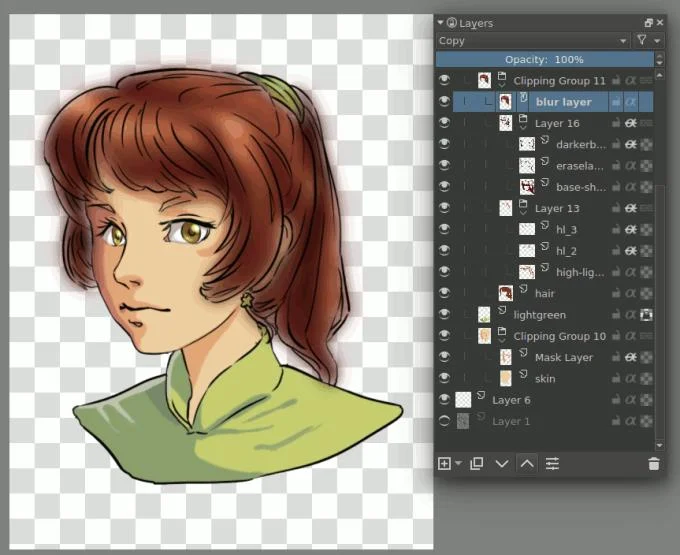Open layer properties settings icon

click(x=552, y=464)
